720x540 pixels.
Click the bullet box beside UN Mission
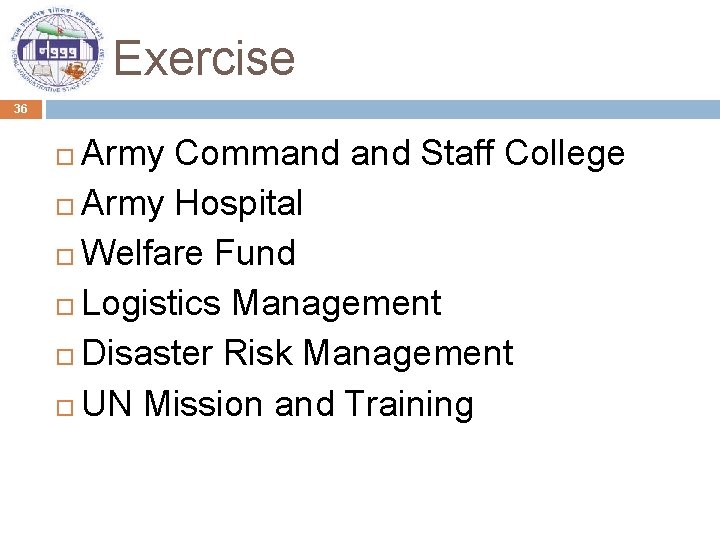(x=65, y=407)
